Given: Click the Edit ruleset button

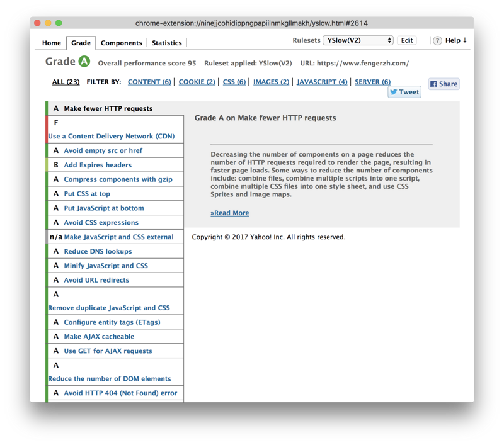Looking at the screenshot, I should [406, 40].
